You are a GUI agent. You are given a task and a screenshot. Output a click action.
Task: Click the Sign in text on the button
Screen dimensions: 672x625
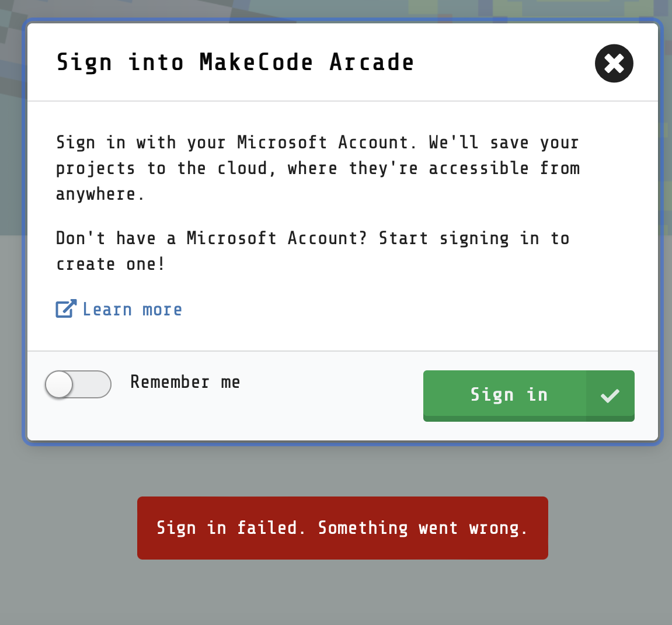pyautogui.click(x=509, y=395)
